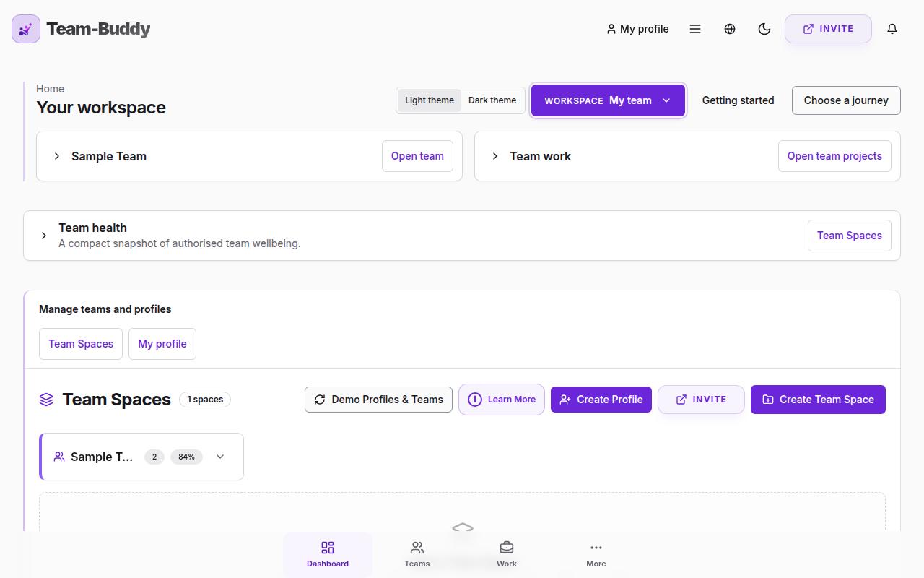Click the Learn More info button

(502, 400)
